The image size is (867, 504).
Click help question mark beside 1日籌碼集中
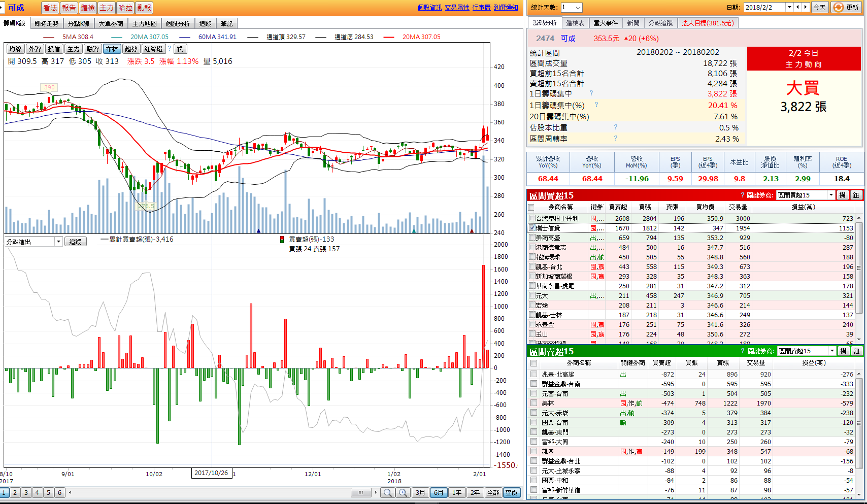point(591,93)
